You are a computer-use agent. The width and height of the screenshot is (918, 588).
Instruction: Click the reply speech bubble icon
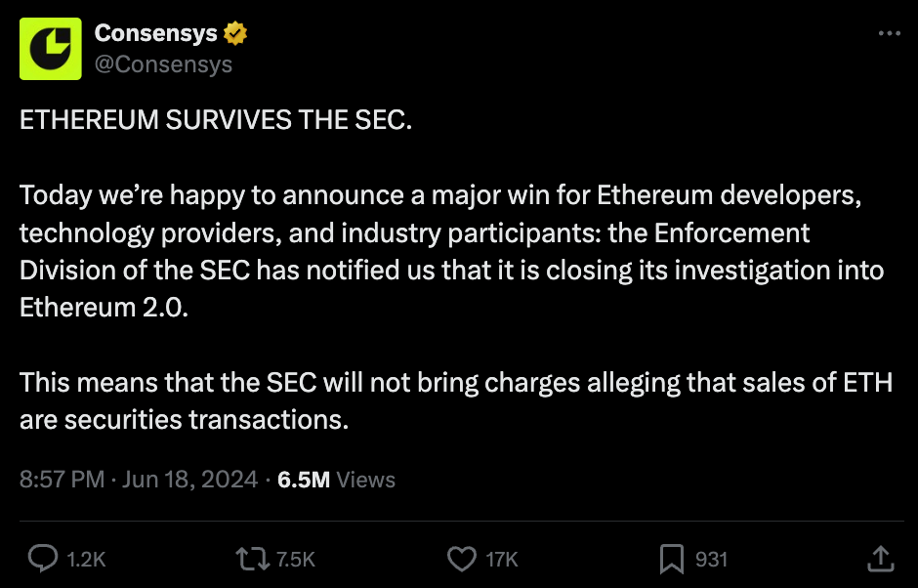tap(43, 559)
